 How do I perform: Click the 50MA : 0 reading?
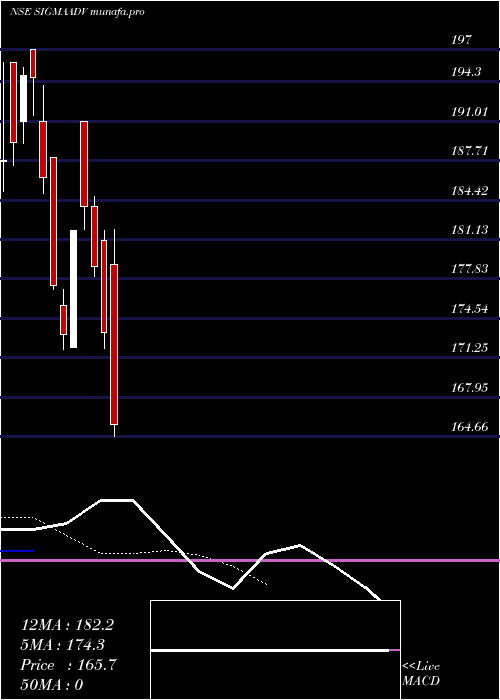(x=52, y=685)
